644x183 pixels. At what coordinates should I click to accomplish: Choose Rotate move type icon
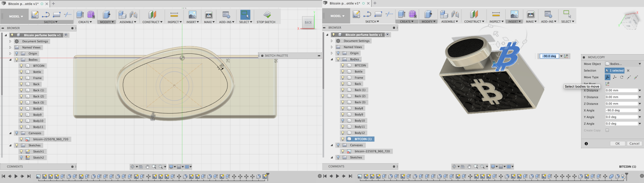coord(622,77)
